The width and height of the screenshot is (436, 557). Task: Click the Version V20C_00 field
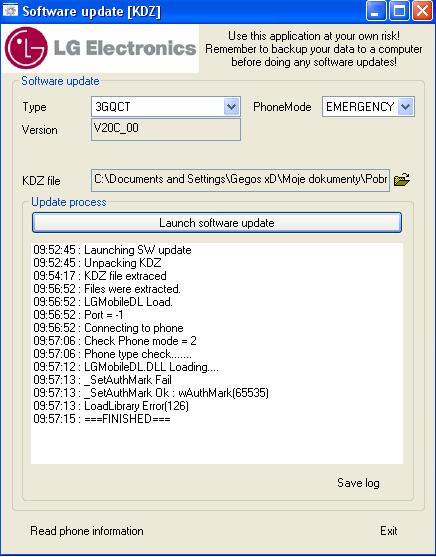pos(166,130)
